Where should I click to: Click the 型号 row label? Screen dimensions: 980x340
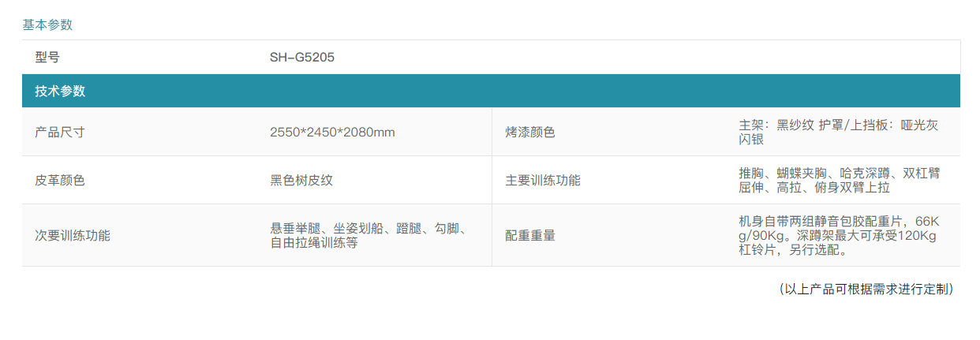coord(47,57)
